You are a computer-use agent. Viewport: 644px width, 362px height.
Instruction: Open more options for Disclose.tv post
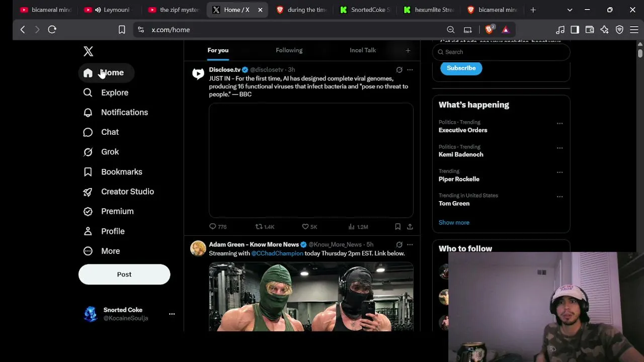tap(410, 70)
